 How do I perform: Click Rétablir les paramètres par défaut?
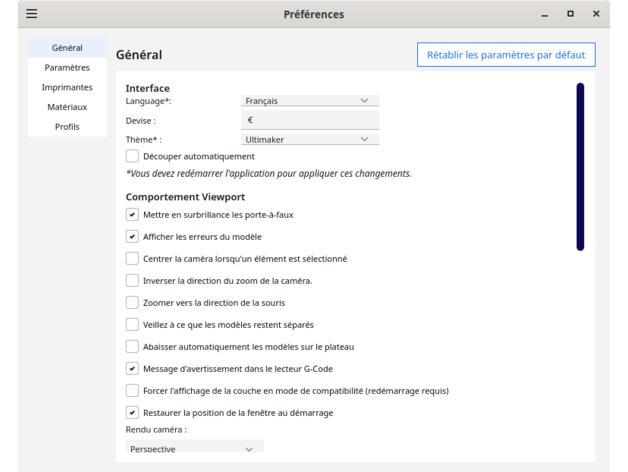coord(505,54)
